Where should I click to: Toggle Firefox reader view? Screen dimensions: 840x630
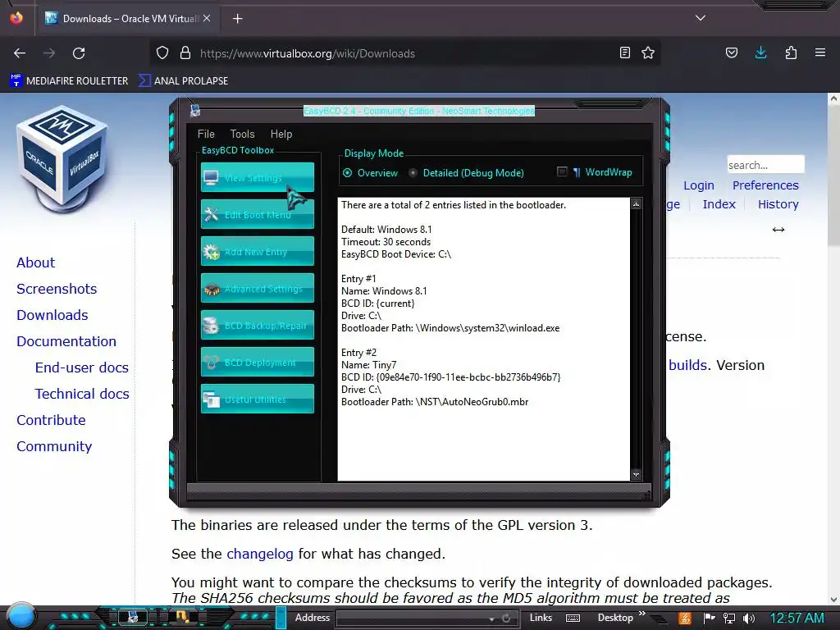[x=624, y=52]
